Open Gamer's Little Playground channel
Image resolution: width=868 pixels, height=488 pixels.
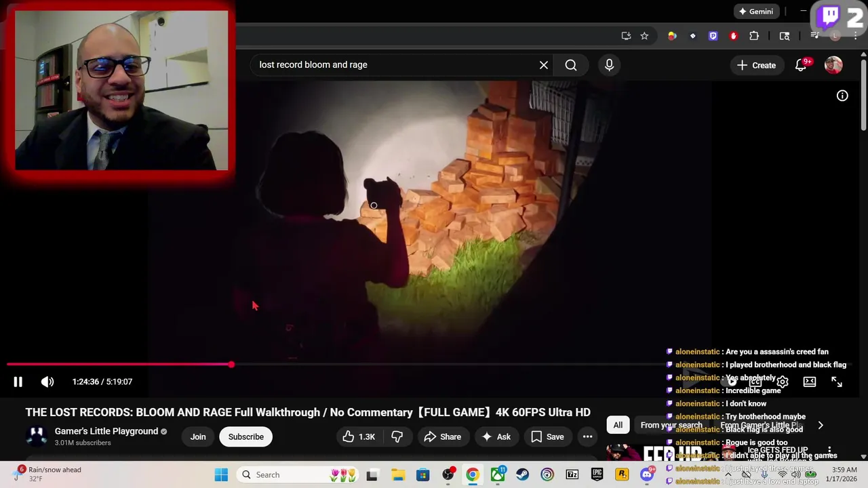point(106,431)
